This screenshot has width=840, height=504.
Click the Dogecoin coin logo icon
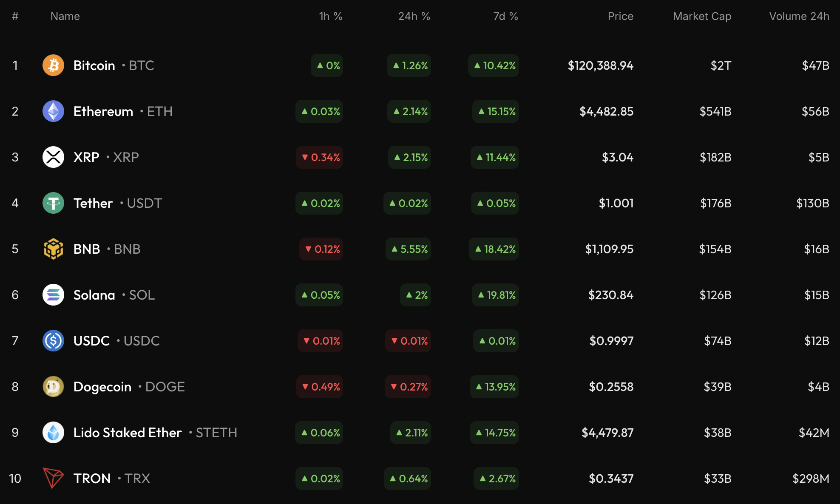click(53, 387)
